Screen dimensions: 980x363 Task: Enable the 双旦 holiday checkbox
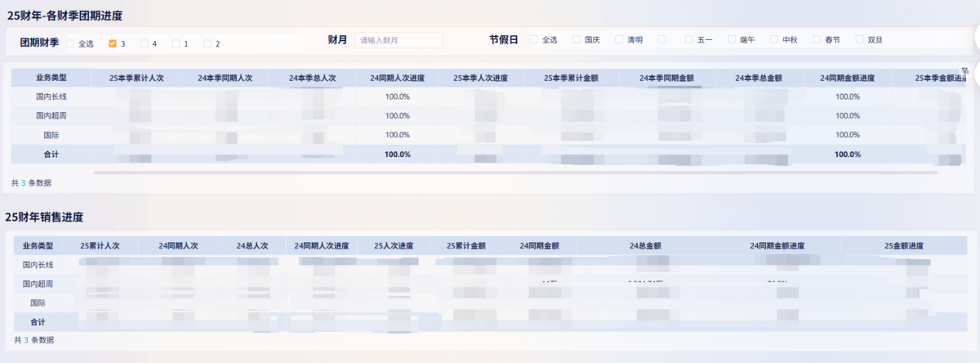pos(859,39)
